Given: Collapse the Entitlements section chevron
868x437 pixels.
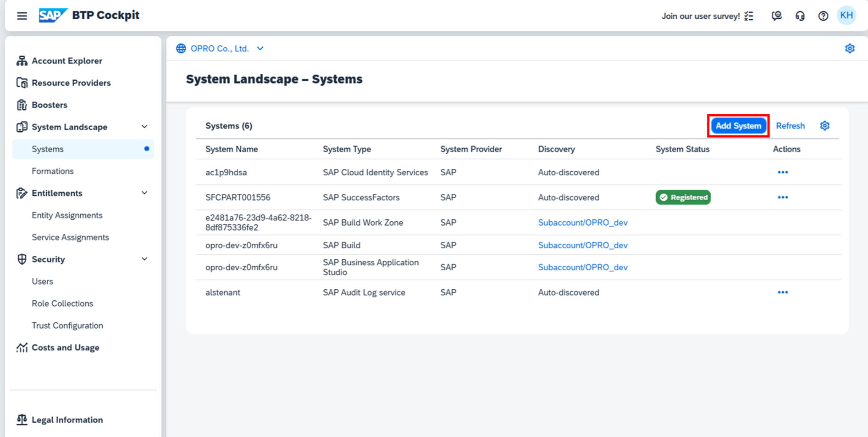Looking at the screenshot, I should pyautogui.click(x=144, y=193).
